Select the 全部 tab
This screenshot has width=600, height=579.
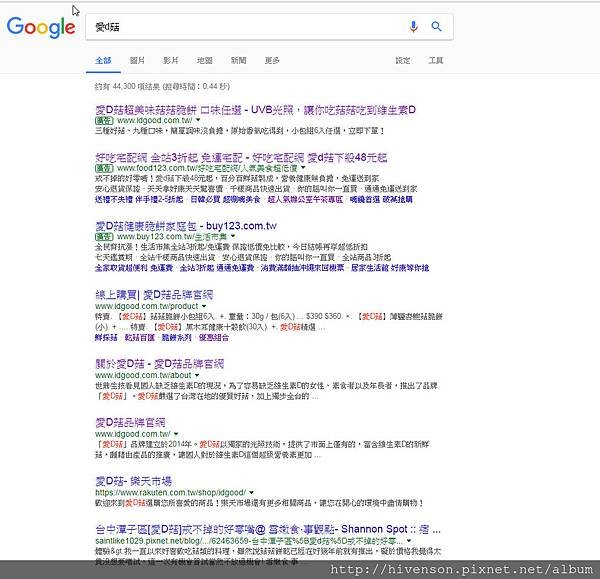pyautogui.click(x=103, y=60)
